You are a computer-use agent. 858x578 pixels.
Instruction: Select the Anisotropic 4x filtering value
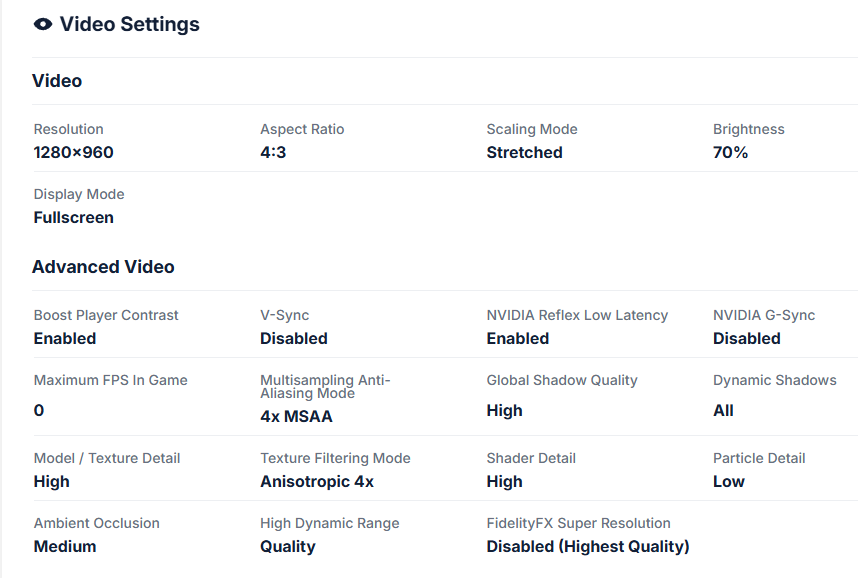click(x=316, y=482)
